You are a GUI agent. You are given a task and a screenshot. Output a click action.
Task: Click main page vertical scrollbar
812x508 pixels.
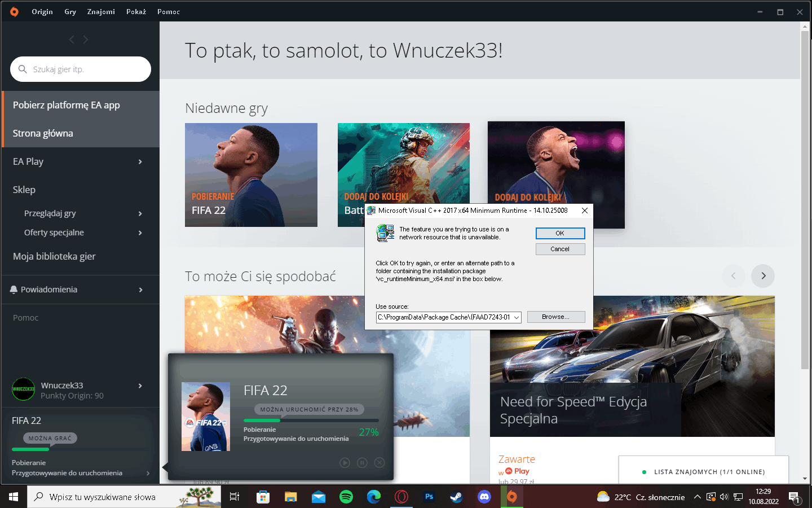click(805, 200)
